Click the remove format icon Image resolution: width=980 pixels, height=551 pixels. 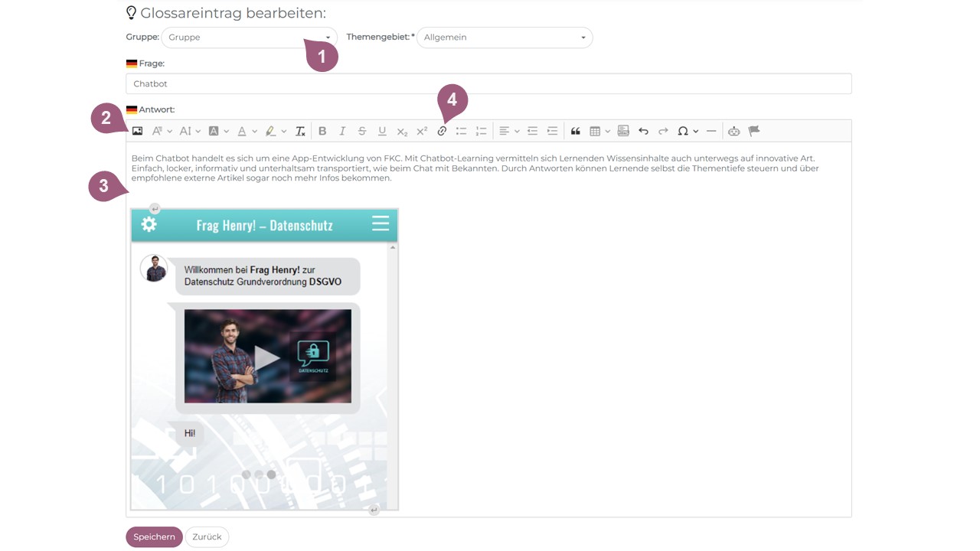point(301,131)
